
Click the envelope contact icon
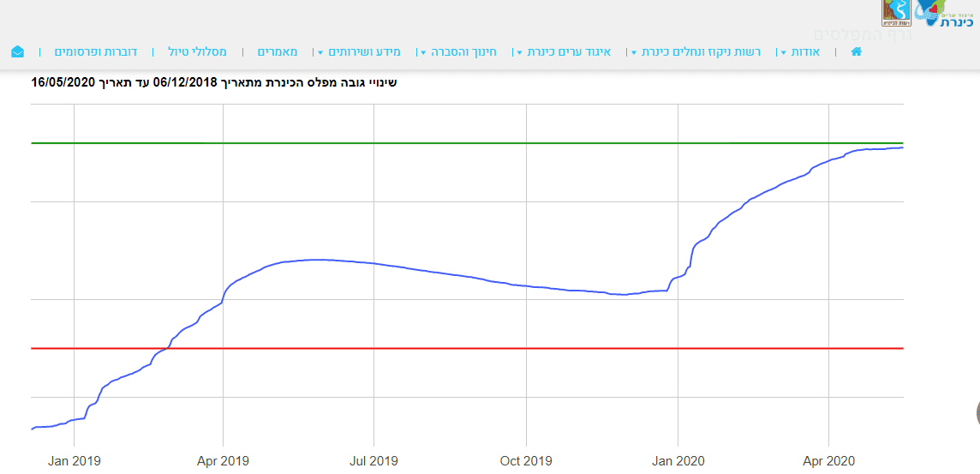[x=18, y=51]
